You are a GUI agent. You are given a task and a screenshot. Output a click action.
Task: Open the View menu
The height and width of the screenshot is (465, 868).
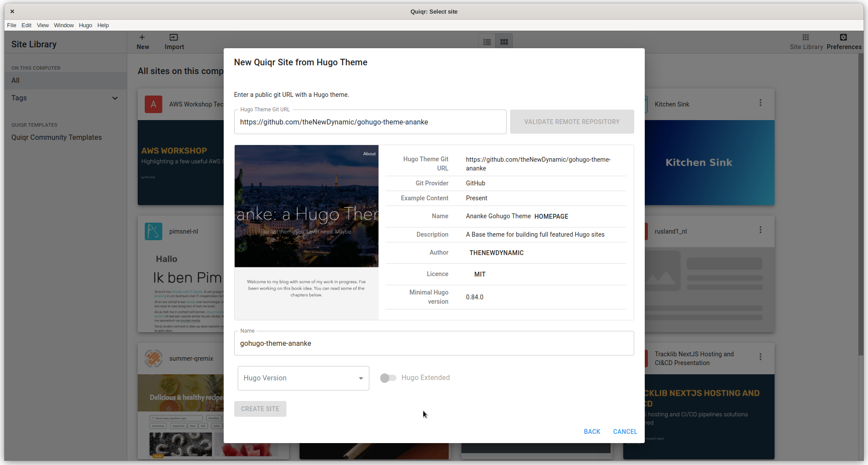click(43, 25)
